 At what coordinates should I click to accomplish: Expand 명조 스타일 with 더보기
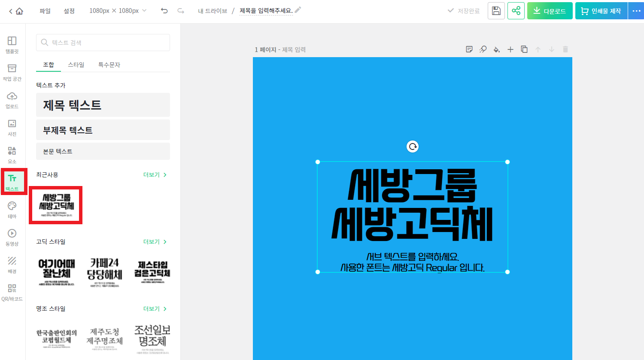(155, 309)
